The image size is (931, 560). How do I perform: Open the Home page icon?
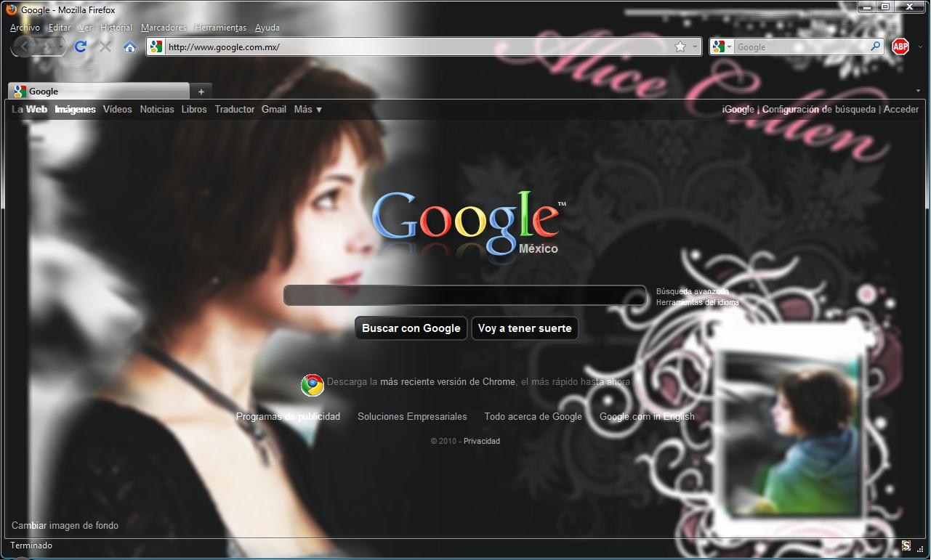(x=130, y=47)
